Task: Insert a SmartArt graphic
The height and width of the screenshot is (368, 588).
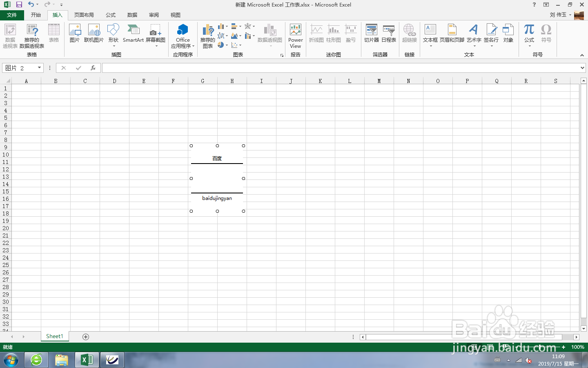Action: (x=133, y=33)
